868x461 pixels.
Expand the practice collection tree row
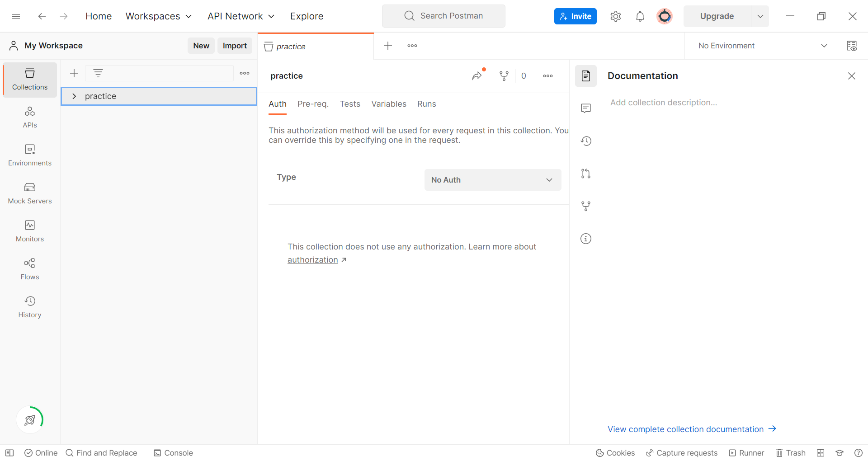74,96
